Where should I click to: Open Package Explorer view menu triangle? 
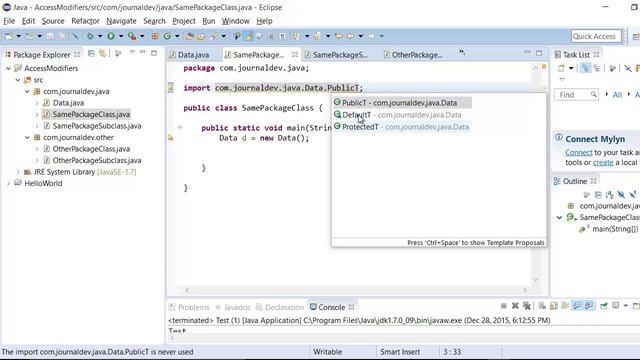(132, 52)
